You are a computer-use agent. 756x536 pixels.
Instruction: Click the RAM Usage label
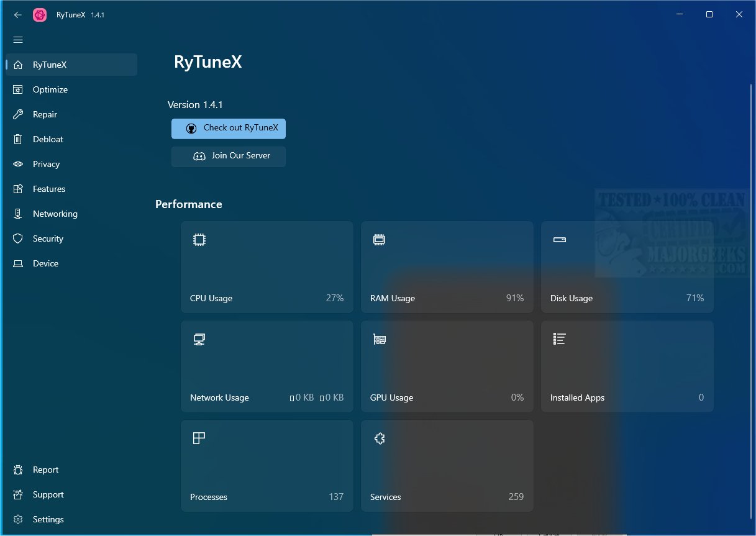393,298
